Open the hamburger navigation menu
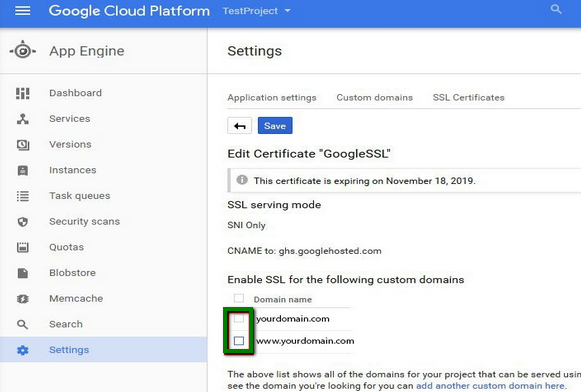 click(x=23, y=11)
